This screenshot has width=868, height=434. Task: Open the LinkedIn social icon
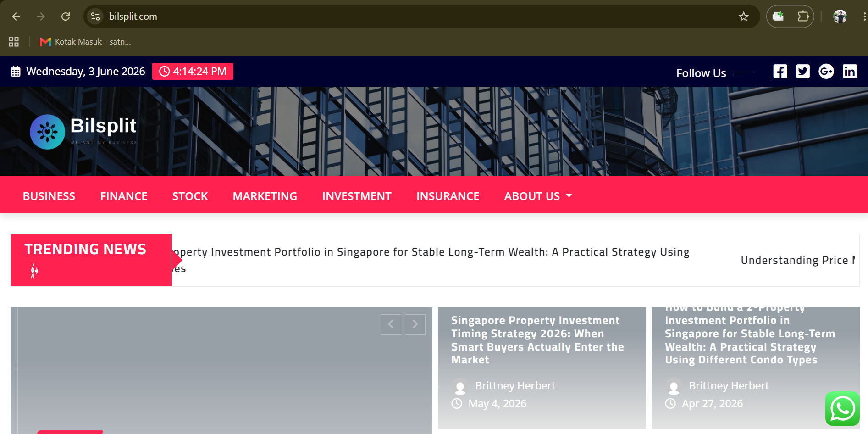click(850, 71)
